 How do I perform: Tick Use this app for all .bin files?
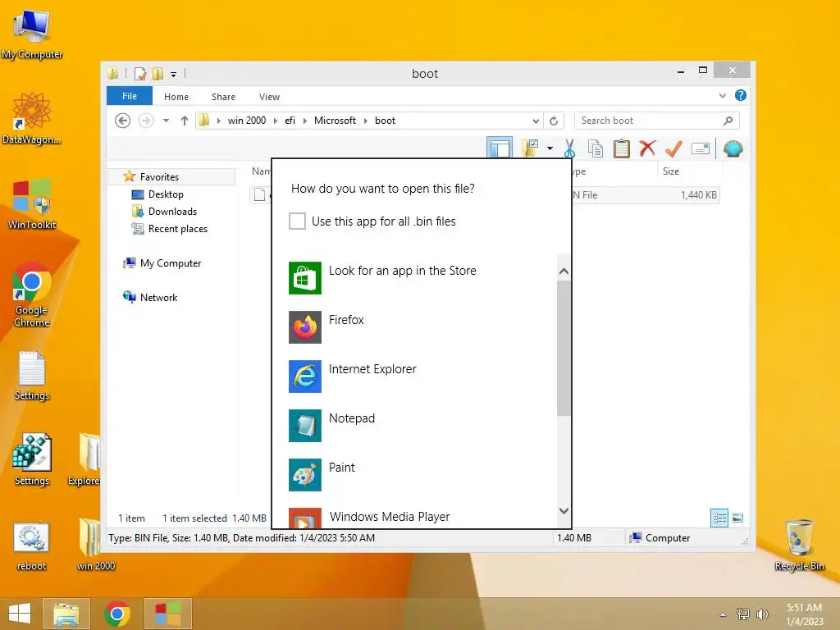[x=297, y=221]
